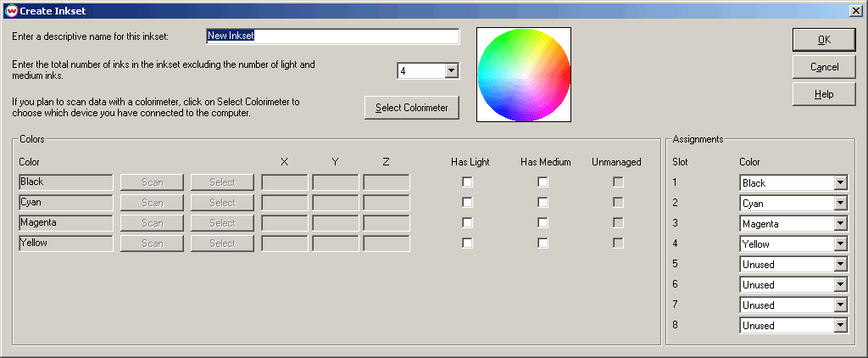The height and width of the screenshot is (358, 868).
Task: Click the Cyan color name field
Action: click(66, 202)
